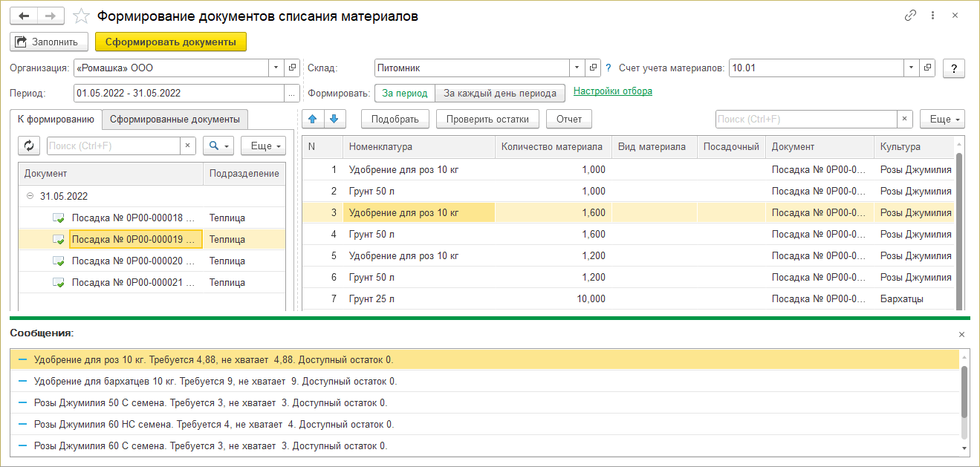Copy link to this form

point(910,16)
